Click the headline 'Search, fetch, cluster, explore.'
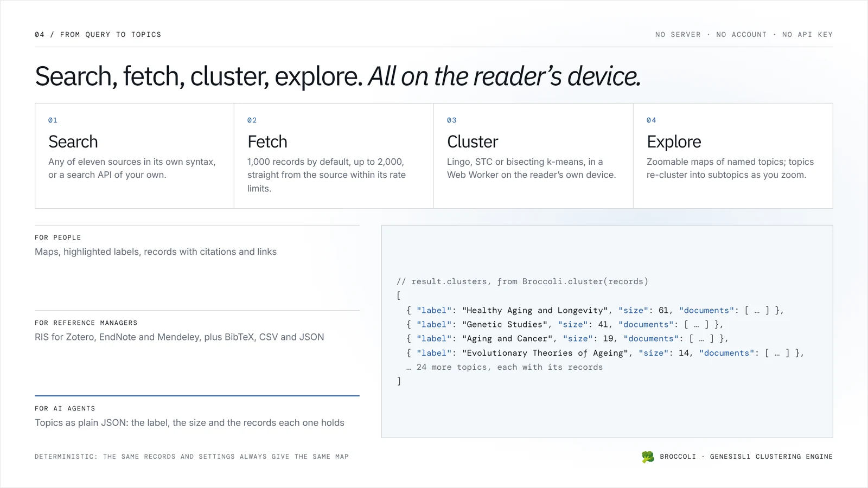Screen dimensions: 868x488 199,76
